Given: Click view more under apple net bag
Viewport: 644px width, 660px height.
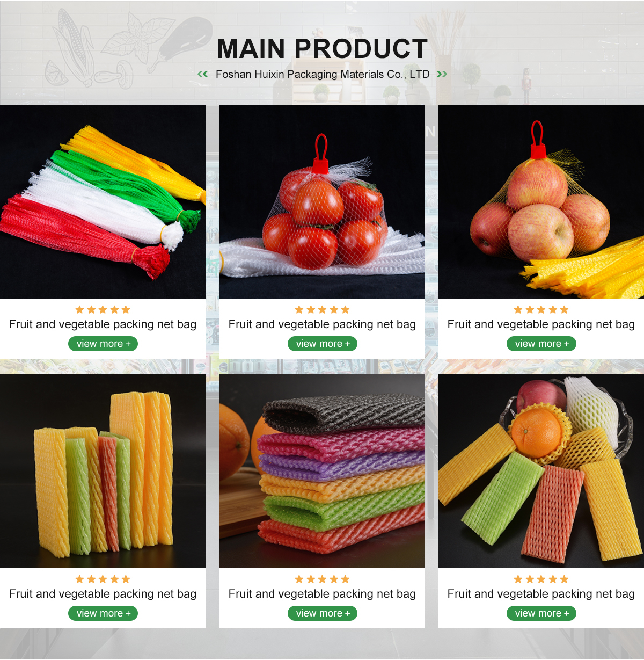Looking at the screenshot, I should click(x=541, y=344).
